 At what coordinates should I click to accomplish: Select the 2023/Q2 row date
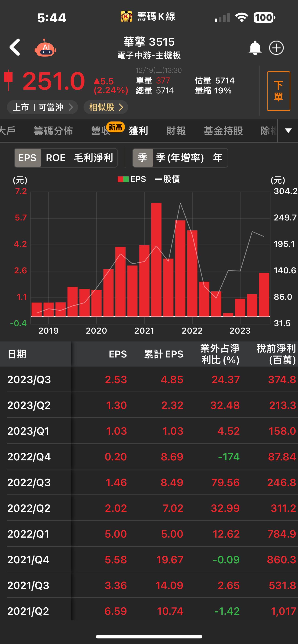click(x=29, y=405)
